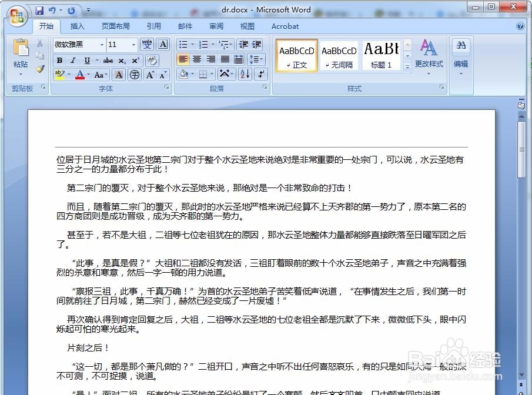Viewport: 532px width, 395px height.
Task: Switch to the 邮件 Mailings tab
Action: coord(185,26)
